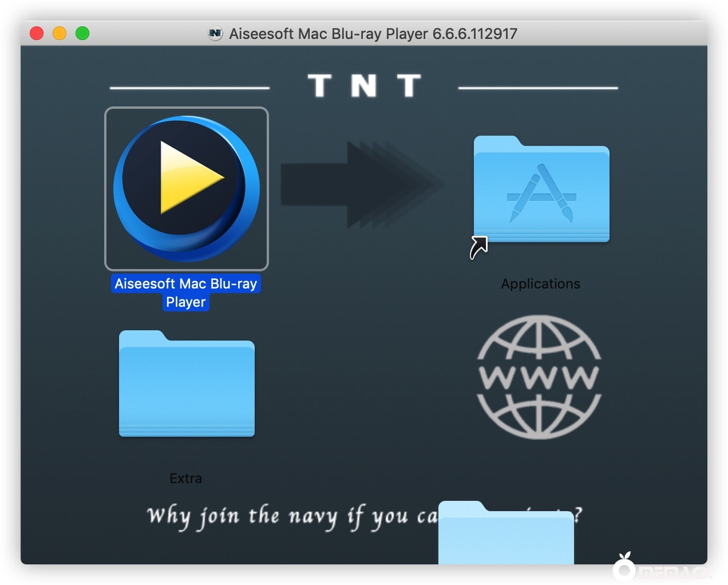
Task: Click the alias arrow badge on Applications folder
Action: pyautogui.click(x=478, y=248)
